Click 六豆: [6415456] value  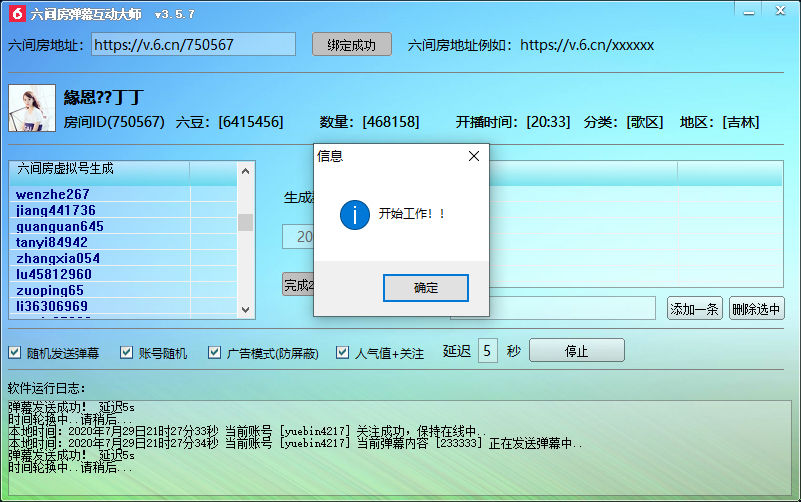coord(229,122)
